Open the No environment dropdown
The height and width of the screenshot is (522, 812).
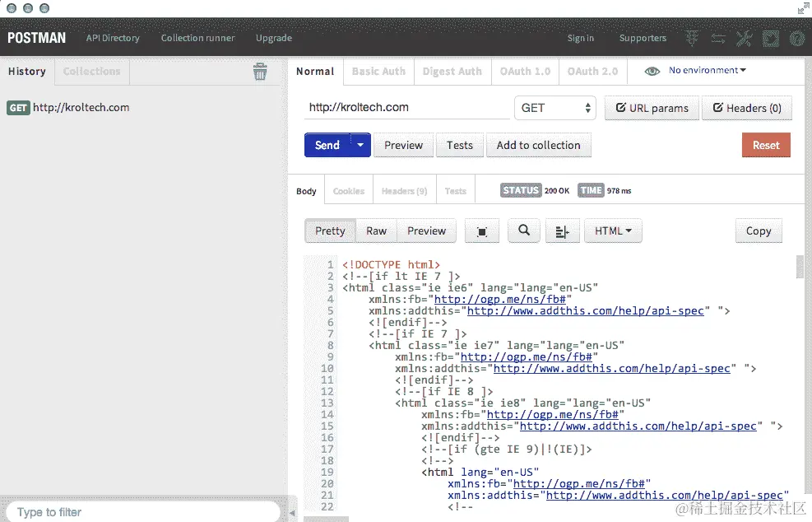coord(707,71)
